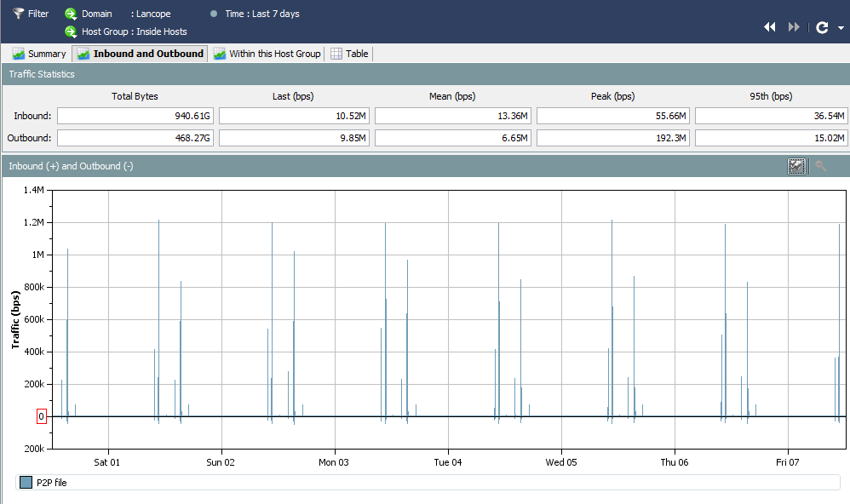The image size is (850, 504).
Task: Click the P2P file legend color swatch
Action: point(26,483)
